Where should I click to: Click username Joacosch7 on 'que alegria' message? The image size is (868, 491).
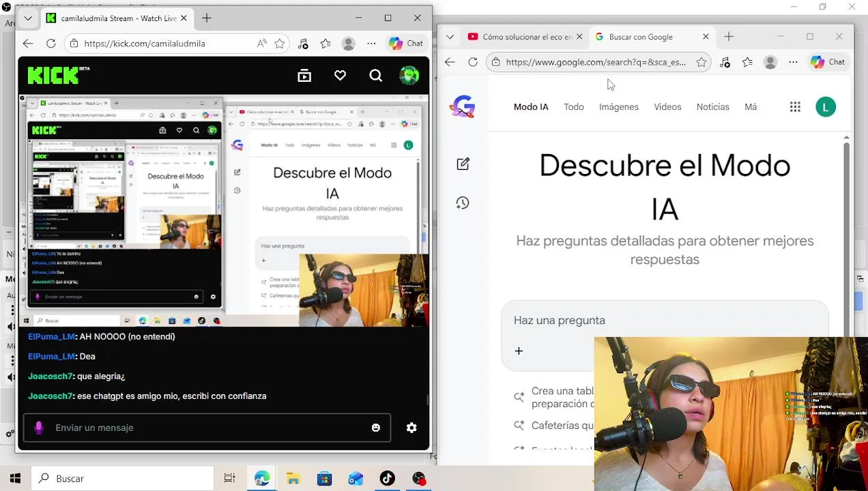point(50,376)
